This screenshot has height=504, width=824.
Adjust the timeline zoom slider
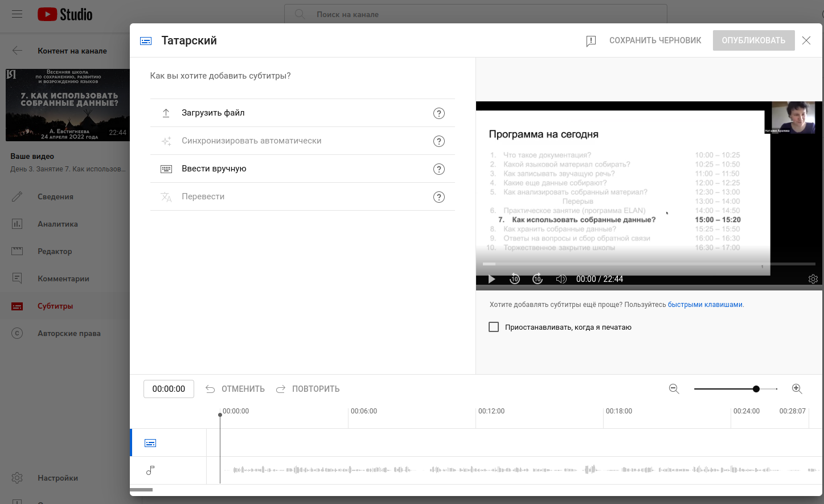(x=756, y=388)
